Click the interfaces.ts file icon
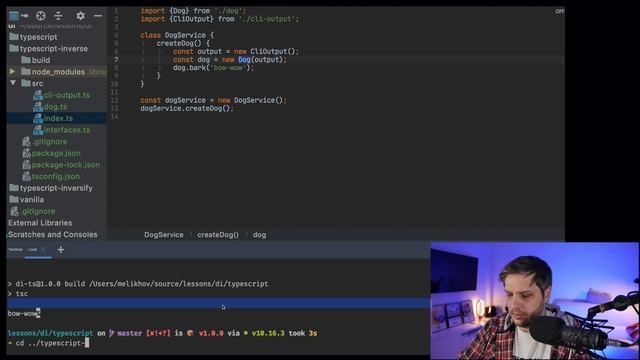The width and height of the screenshot is (640, 360). click(x=38, y=130)
